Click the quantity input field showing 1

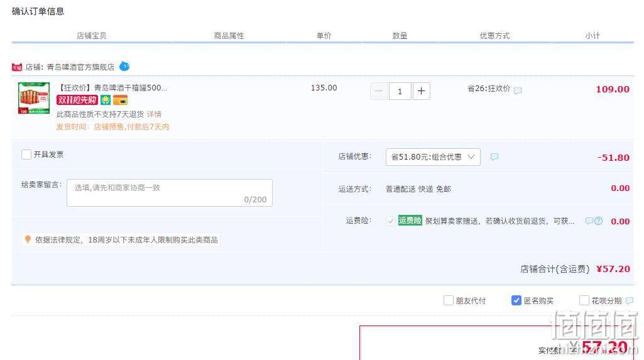coord(400,91)
